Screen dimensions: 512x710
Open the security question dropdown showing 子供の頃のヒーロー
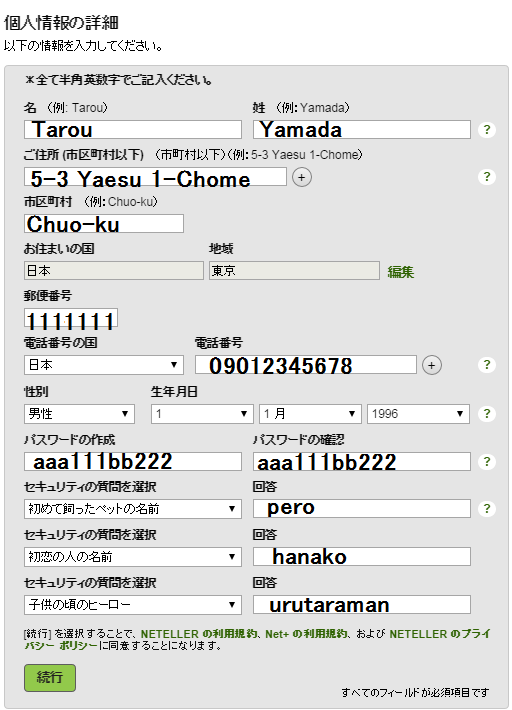click(133, 604)
